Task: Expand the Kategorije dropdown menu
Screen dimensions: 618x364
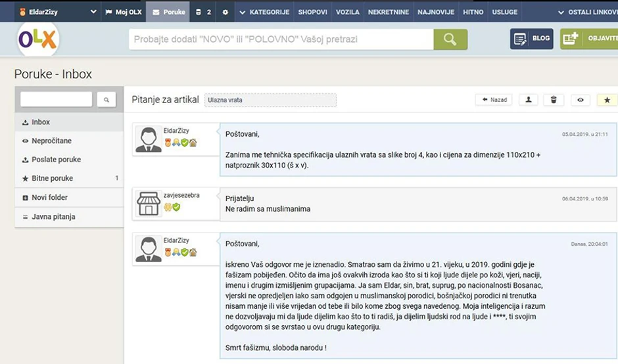Action: coord(265,12)
